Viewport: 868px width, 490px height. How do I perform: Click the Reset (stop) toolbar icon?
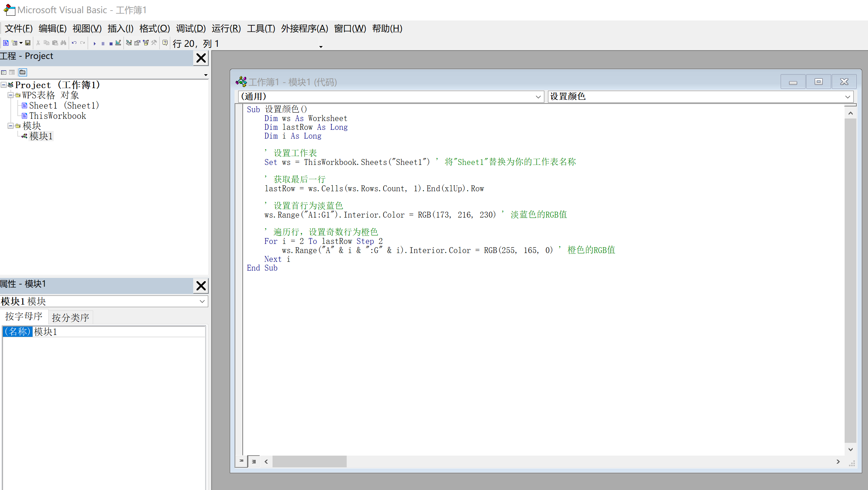[x=111, y=43]
